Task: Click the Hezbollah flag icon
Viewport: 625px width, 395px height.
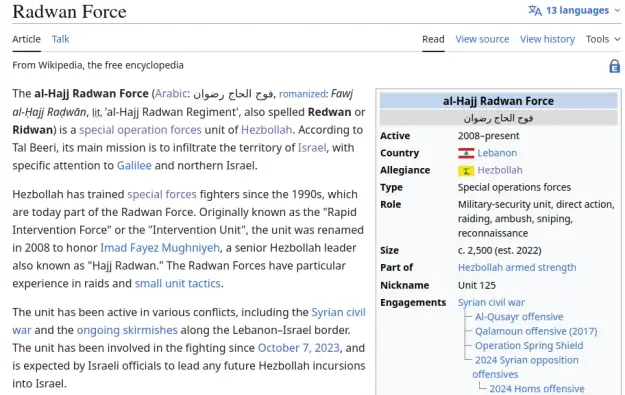Action: [466, 171]
